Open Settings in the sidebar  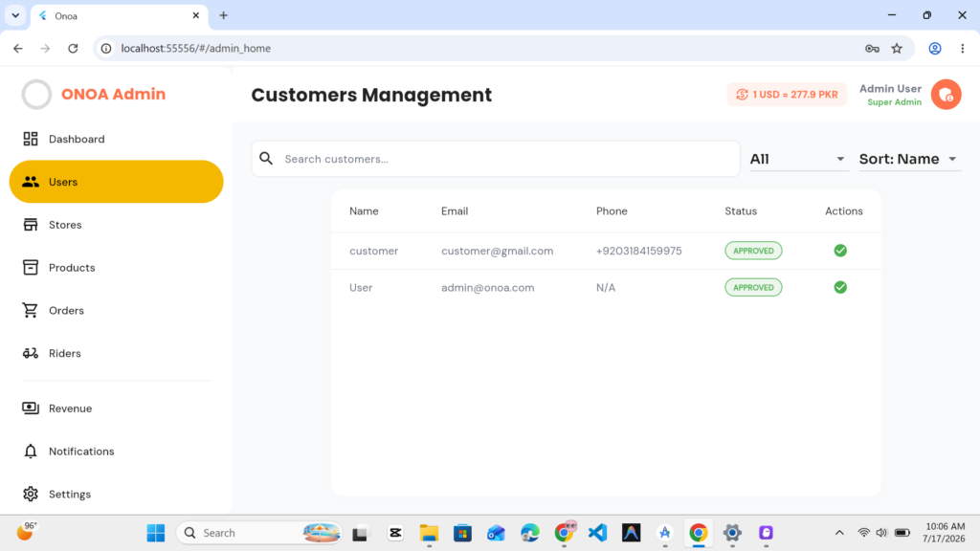tap(116, 495)
